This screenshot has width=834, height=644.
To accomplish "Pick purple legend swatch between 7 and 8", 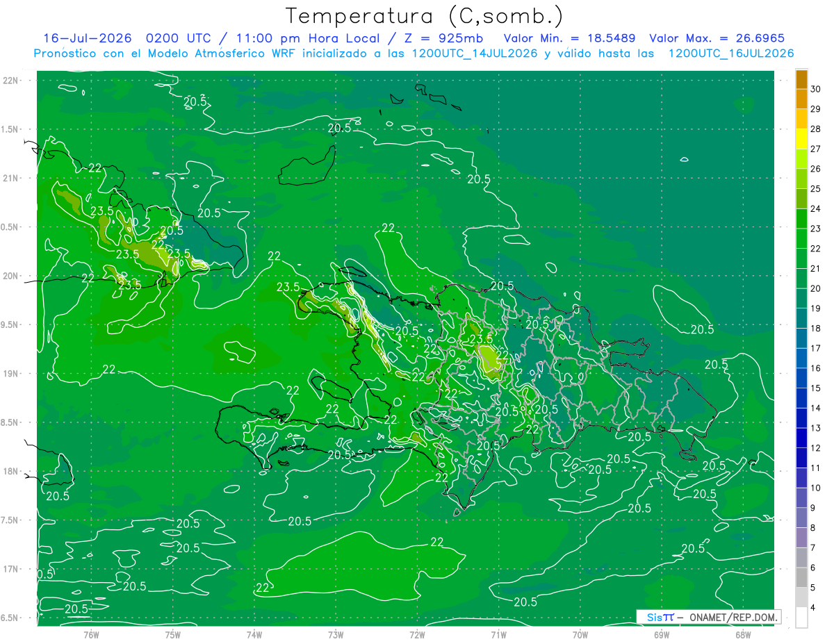I will (x=801, y=538).
